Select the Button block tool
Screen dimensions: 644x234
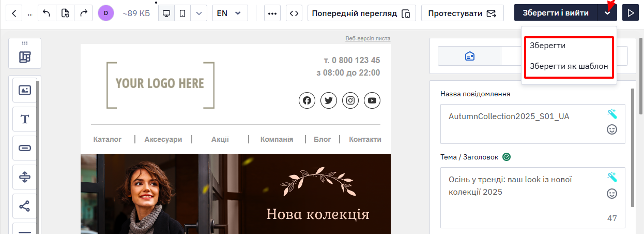click(x=25, y=148)
